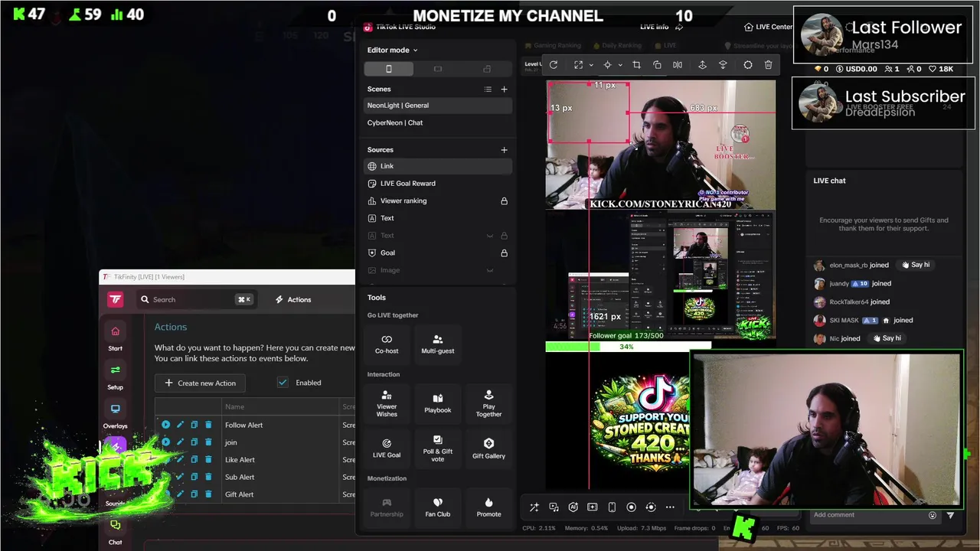Open the Fan Club tool
This screenshot has height=551, width=980.
pos(438,507)
